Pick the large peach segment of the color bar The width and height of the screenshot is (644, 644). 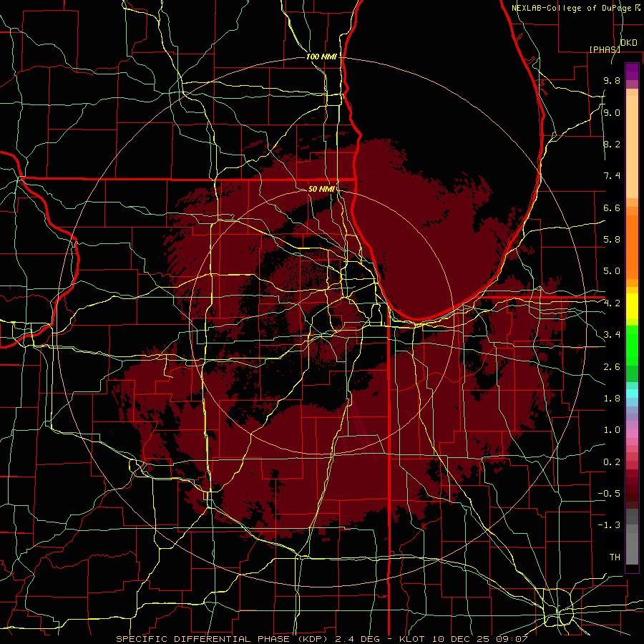[x=632, y=147]
